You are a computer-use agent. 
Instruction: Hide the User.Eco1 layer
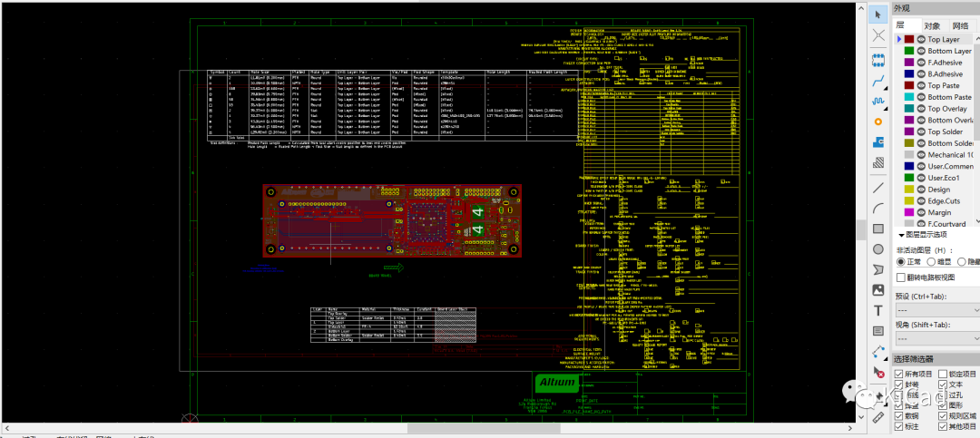coord(921,178)
